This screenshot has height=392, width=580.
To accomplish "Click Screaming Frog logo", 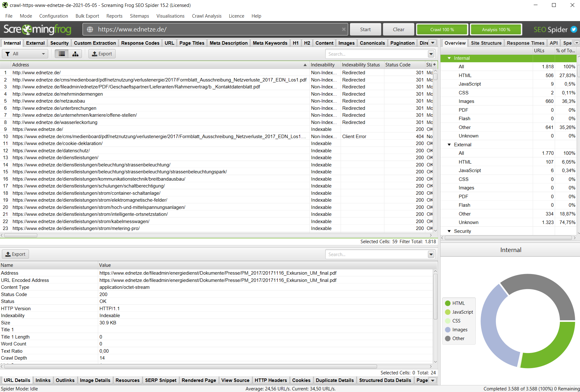I will [37, 29].
